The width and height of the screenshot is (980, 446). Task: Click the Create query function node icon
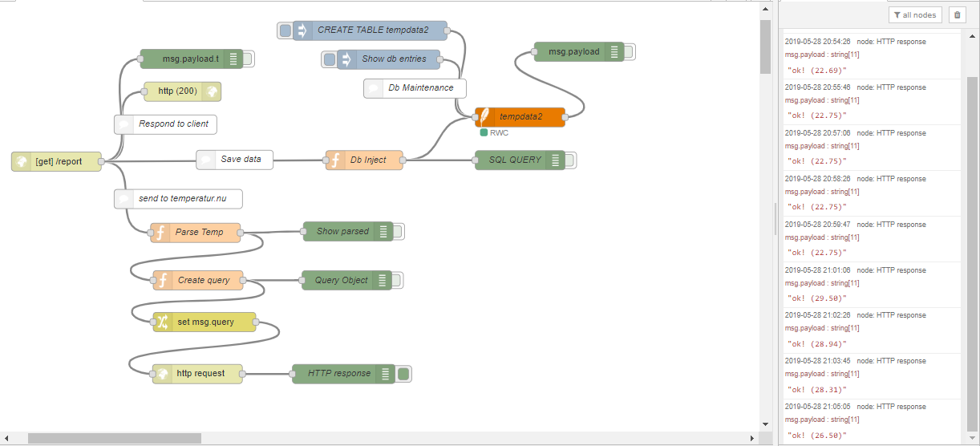pos(162,280)
